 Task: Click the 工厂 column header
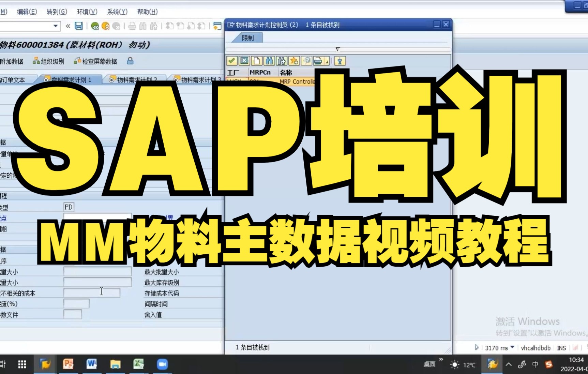(233, 73)
